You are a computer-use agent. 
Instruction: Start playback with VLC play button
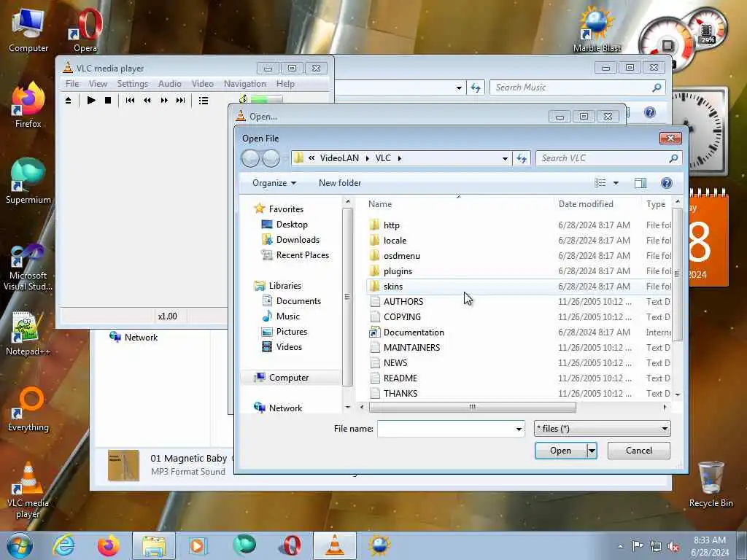91,101
